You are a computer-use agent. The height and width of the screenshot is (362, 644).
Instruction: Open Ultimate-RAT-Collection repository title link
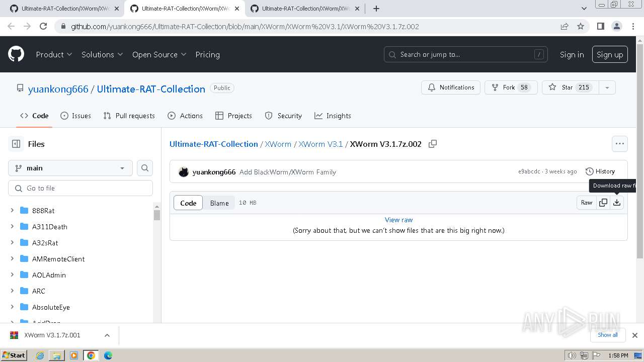point(151,89)
